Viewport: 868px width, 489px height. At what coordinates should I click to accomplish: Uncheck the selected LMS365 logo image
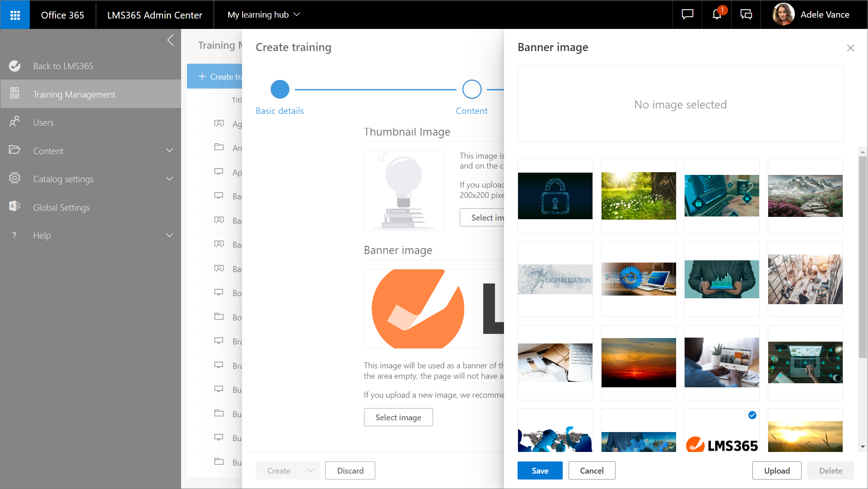(x=752, y=415)
